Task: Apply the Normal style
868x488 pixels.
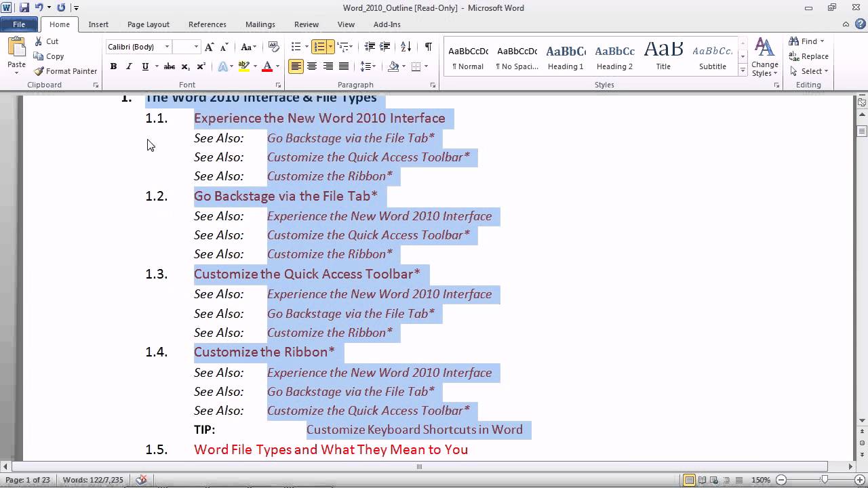Action: pyautogui.click(x=468, y=57)
